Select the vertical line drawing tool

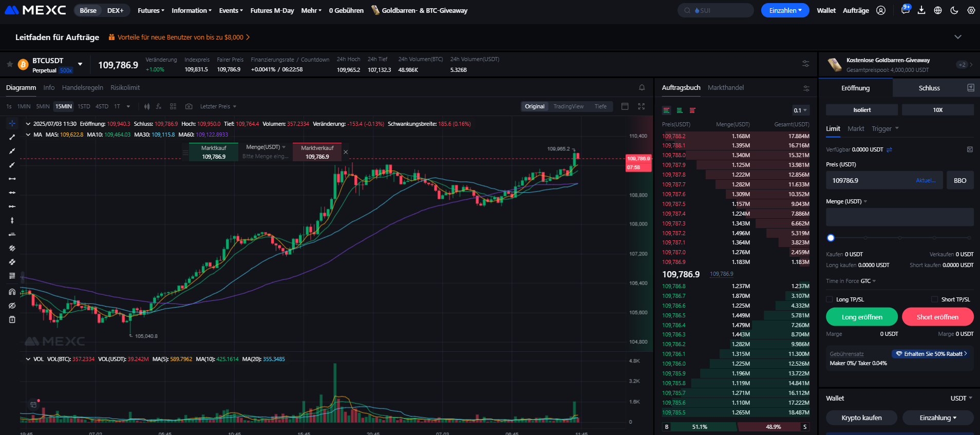coord(12,220)
